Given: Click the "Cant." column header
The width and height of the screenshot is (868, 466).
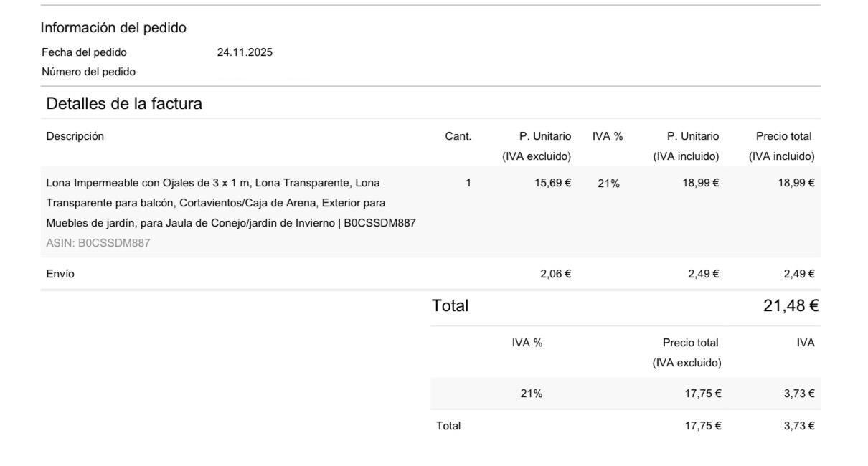Looking at the screenshot, I should 458,136.
